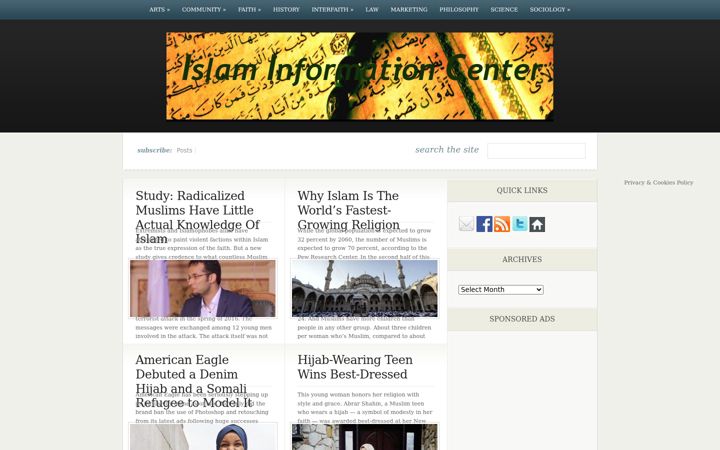Click the email icon in Quick Links

click(x=466, y=224)
